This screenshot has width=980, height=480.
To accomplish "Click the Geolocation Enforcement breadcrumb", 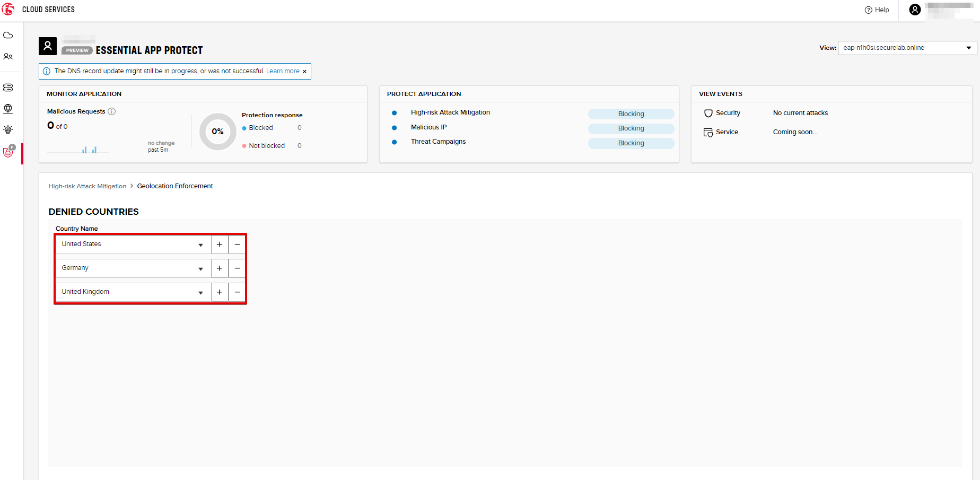I will 175,186.
